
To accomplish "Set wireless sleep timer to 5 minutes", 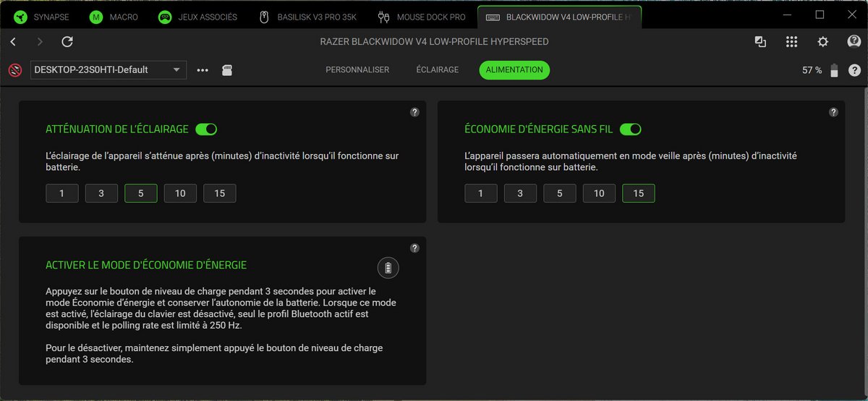I will coord(560,193).
